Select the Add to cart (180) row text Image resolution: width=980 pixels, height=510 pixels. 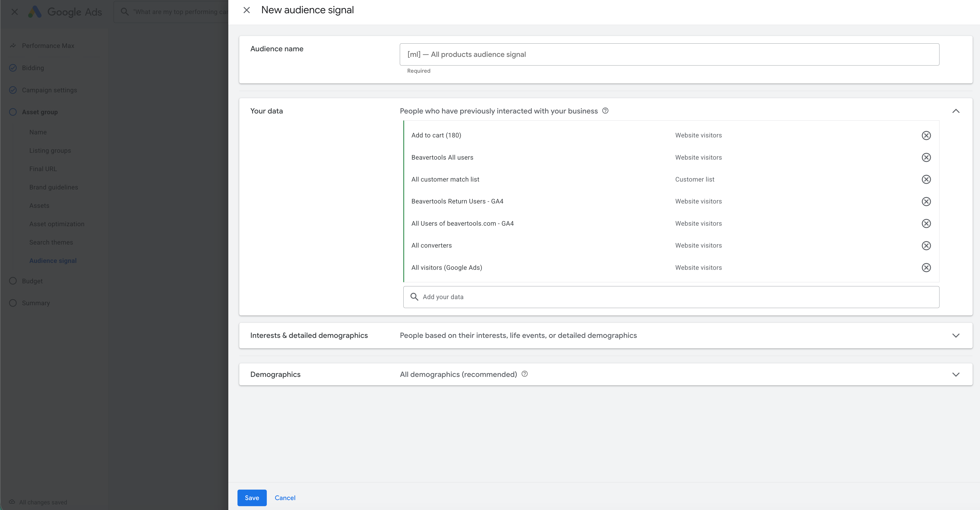(436, 135)
